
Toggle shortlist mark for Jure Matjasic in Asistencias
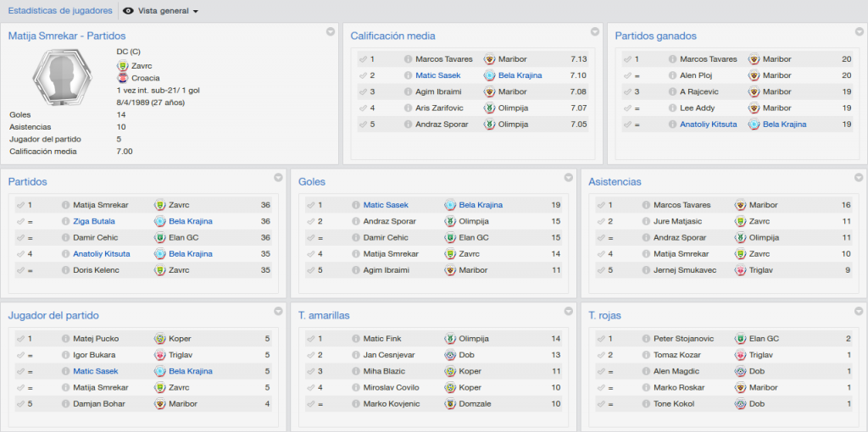coord(601,221)
